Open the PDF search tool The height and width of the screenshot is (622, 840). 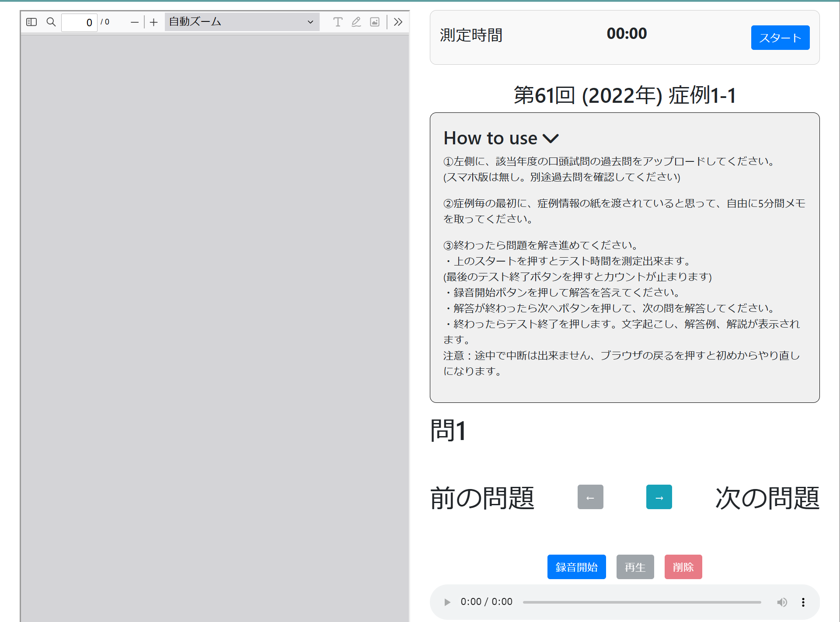pyautogui.click(x=51, y=22)
